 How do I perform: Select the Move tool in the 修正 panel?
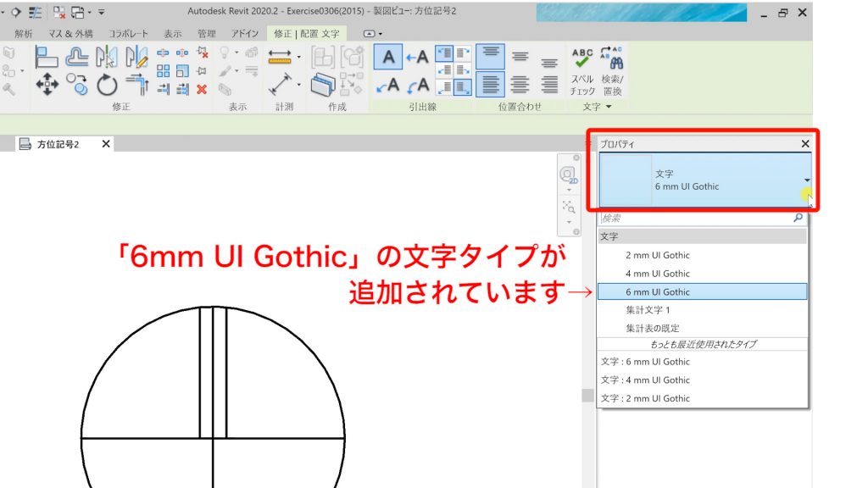(46, 85)
